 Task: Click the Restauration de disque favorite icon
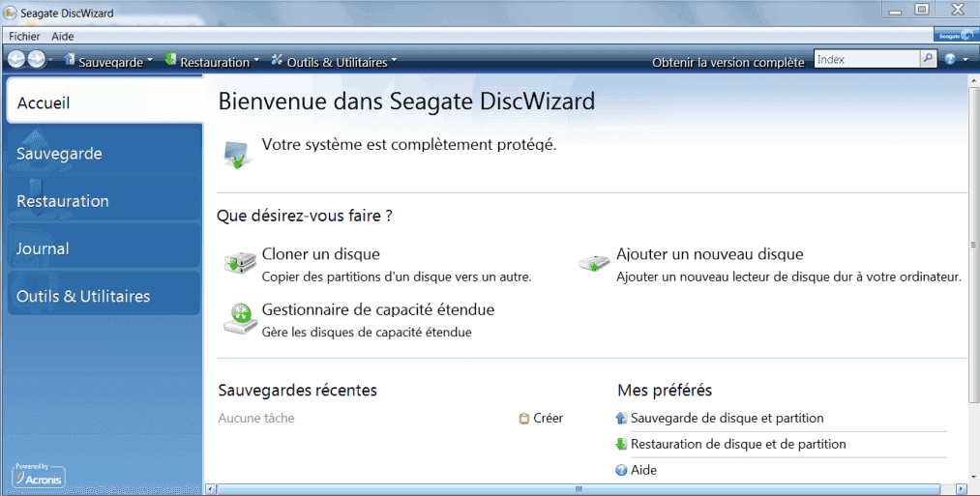[621, 444]
